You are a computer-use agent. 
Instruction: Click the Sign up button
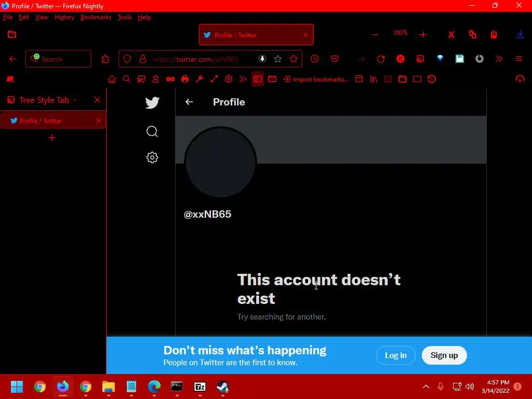(x=444, y=355)
